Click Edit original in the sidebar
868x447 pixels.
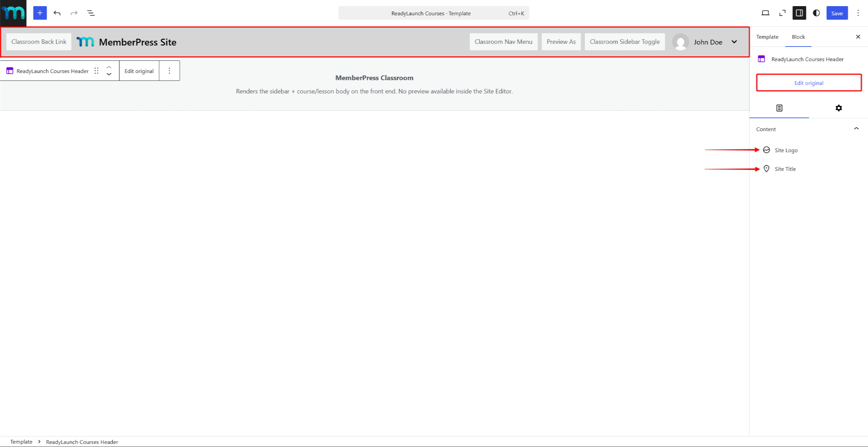809,83
